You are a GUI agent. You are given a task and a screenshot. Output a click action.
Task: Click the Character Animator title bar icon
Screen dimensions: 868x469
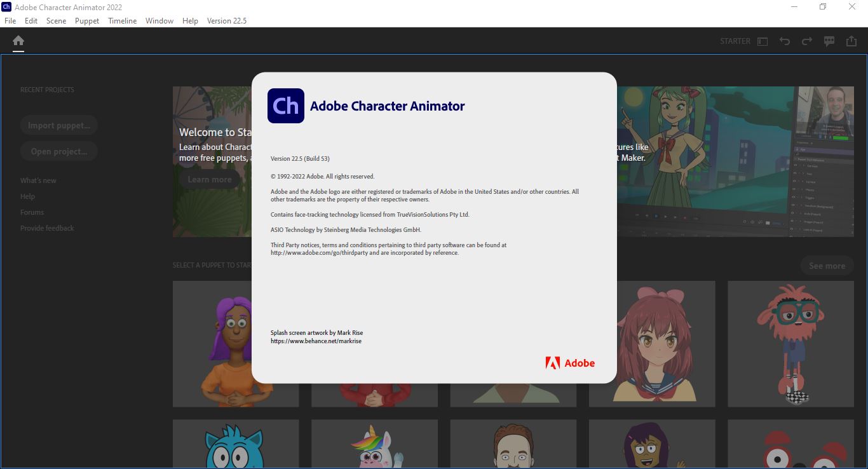coord(6,7)
